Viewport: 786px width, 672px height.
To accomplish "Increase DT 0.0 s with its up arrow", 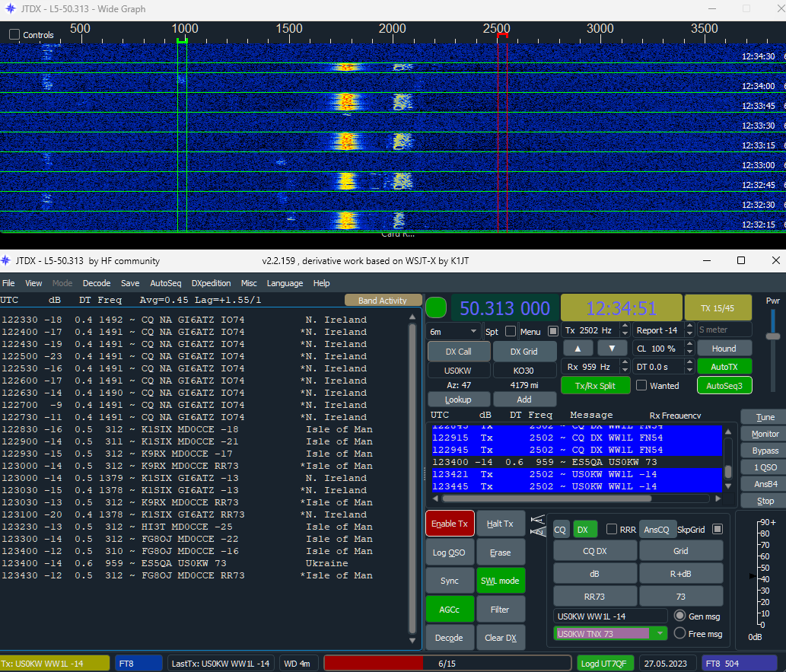I will click(690, 363).
